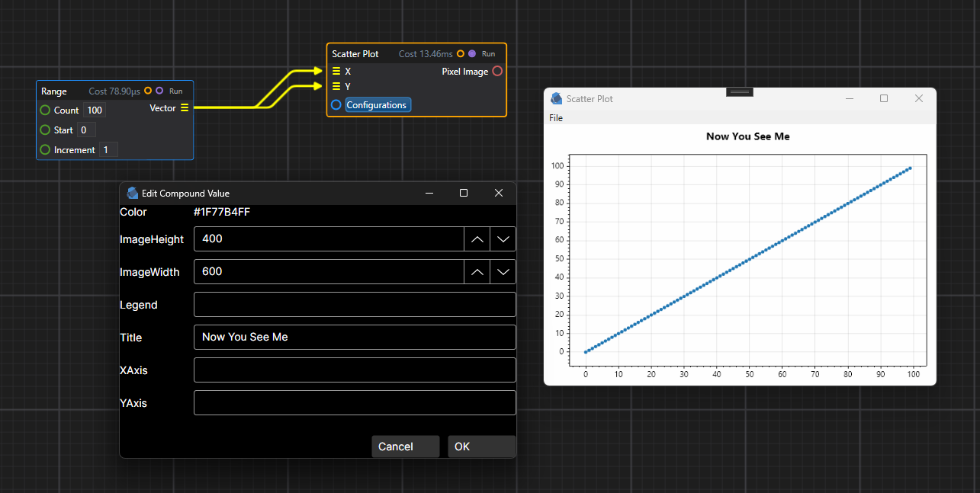Viewport: 980px width, 493px height.
Task: Click the Color value #1F77B4FF
Action: pyautogui.click(x=220, y=212)
